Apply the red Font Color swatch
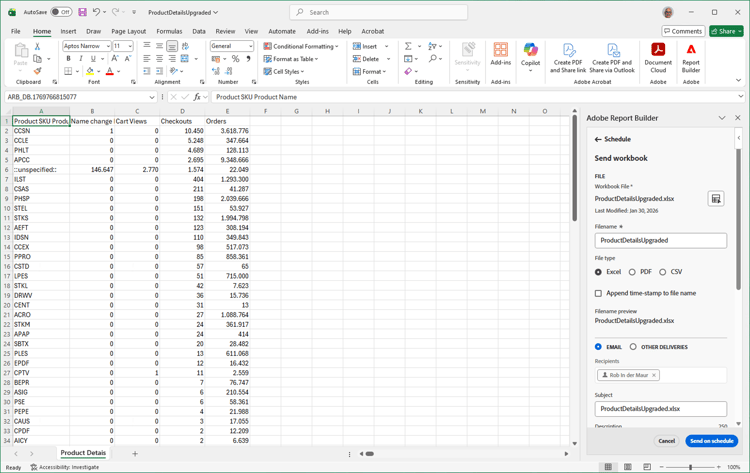The height and width of the screenshot is (473, 750). click(110, 71)
